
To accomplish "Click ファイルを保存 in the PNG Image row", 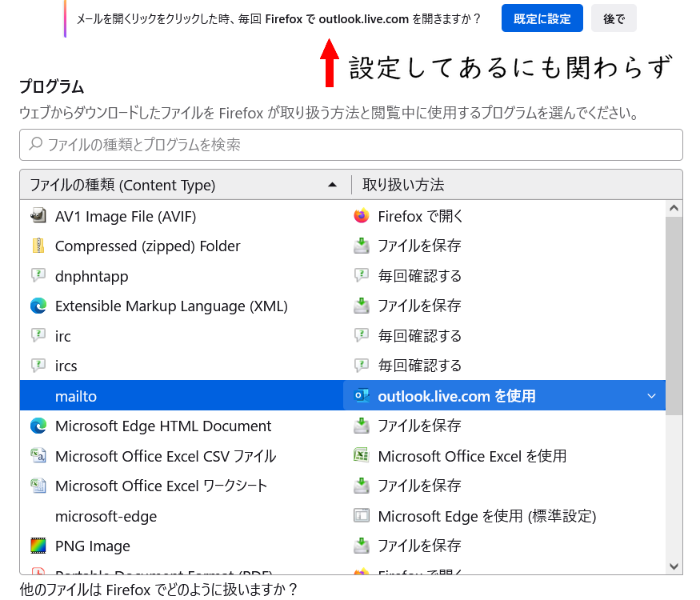I will [x=420, y=546].
